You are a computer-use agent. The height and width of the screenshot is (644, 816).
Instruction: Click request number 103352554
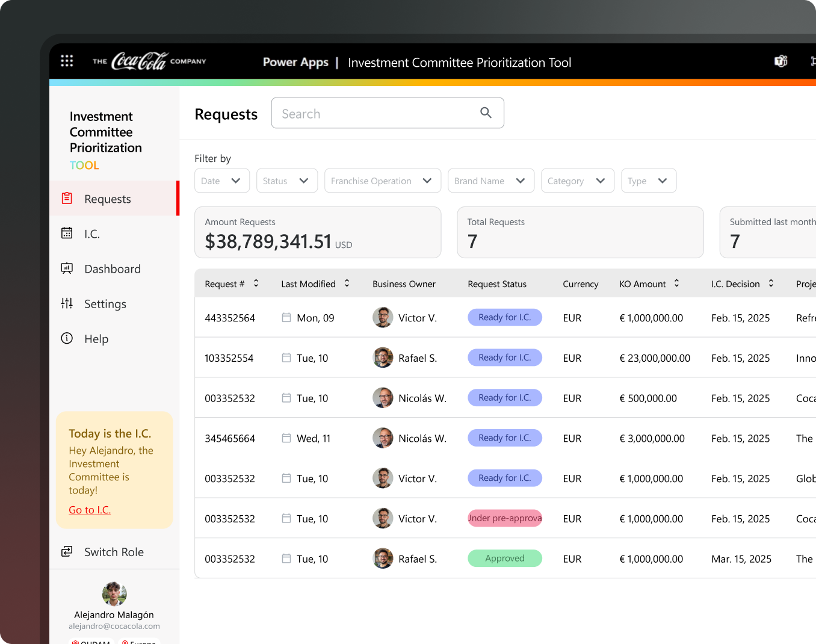[x=229, y=358]
